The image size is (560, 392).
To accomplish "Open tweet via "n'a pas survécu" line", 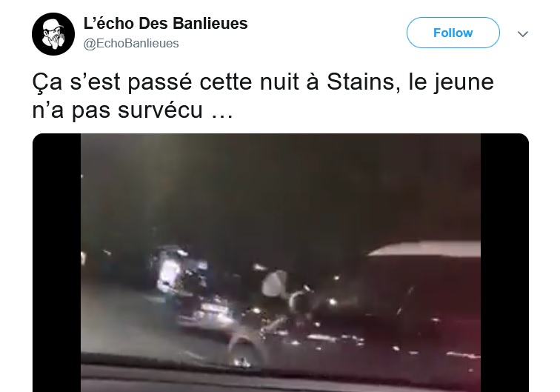I will [132, 110].
